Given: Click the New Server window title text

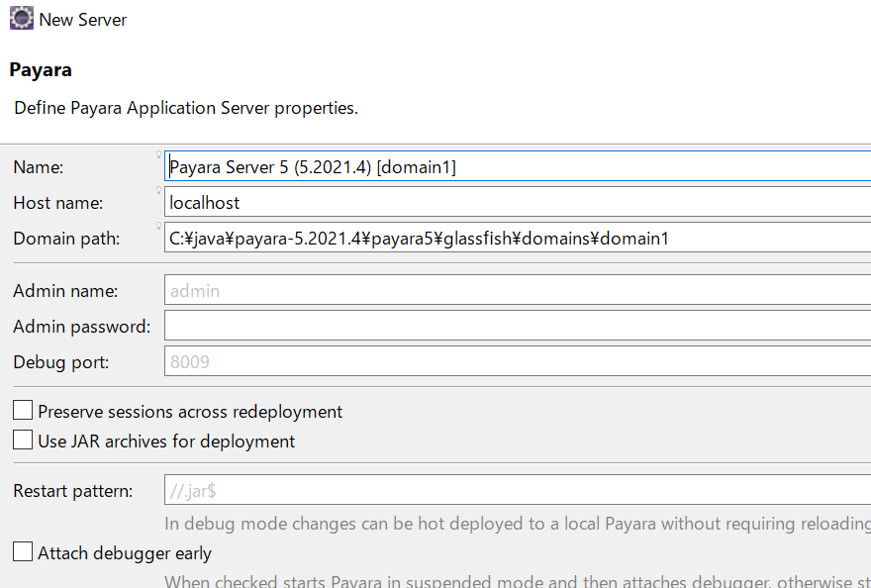Looking at the screenshot, I should click(83, 20).
